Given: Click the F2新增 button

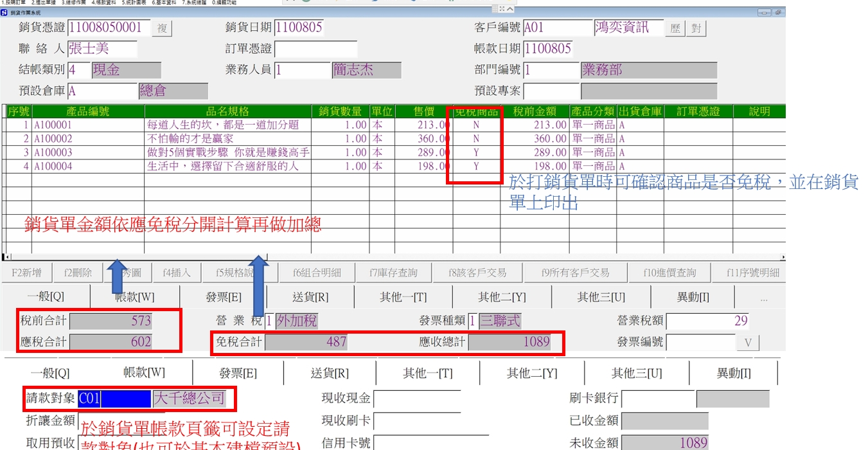Looking at the screenshot, I should pos(26,273).
